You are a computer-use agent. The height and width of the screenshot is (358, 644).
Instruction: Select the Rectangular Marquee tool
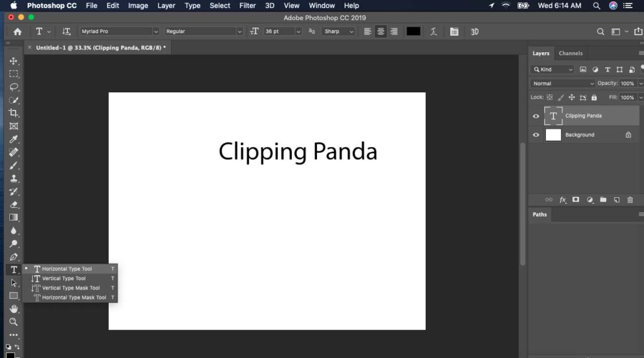click(14, 74)
